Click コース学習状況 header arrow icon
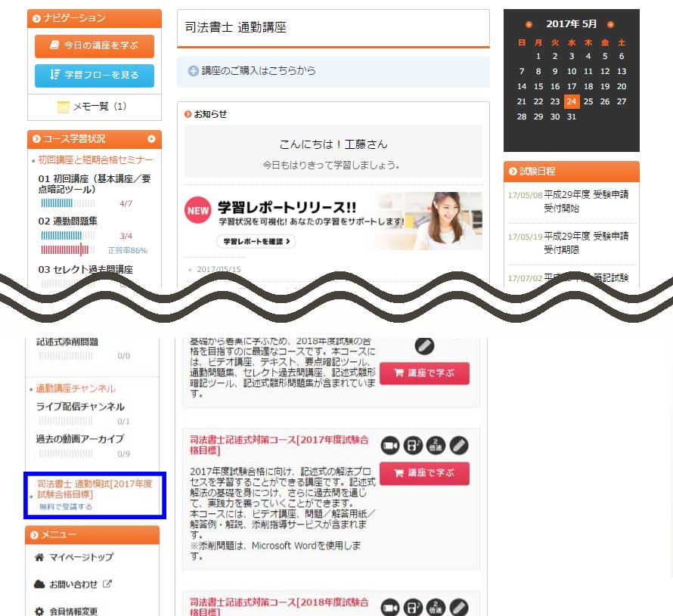Viewport: 673px width, 616px height. click(x=36, y=139)
